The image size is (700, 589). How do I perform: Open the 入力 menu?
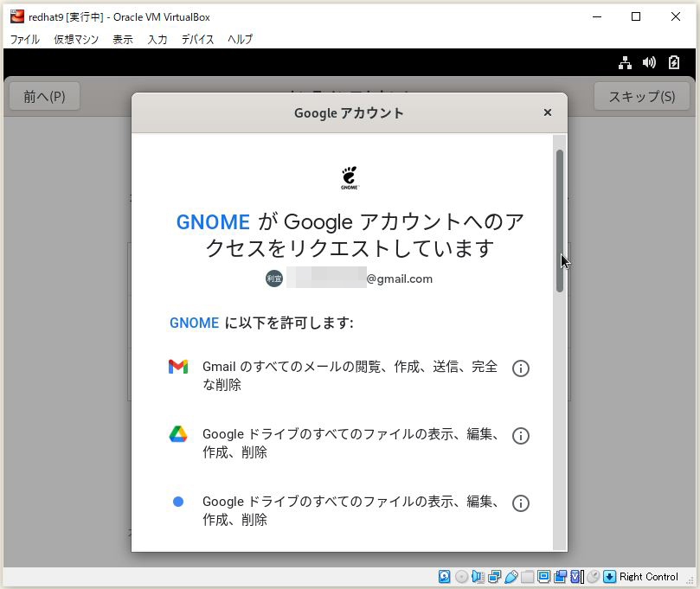pos(157,39)
